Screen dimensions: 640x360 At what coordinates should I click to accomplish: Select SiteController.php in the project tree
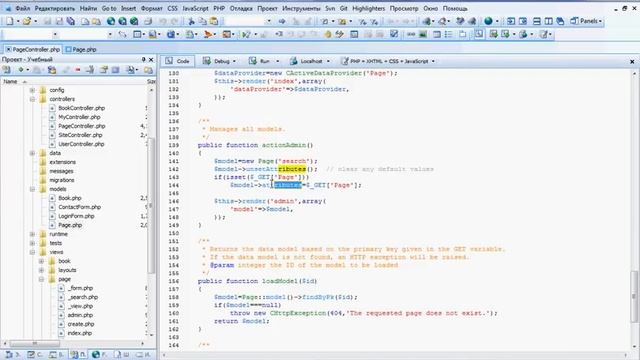80,135
